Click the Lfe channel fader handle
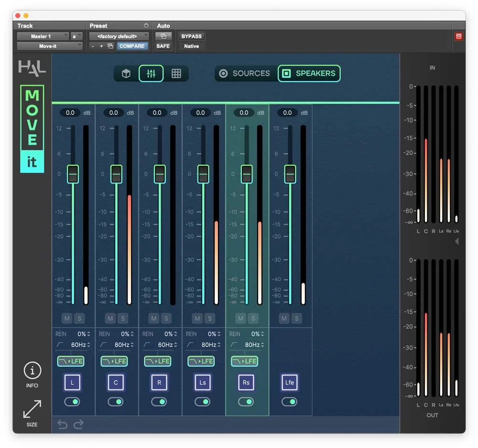Screen dimensions: 478x448 (x=290, y=174)
